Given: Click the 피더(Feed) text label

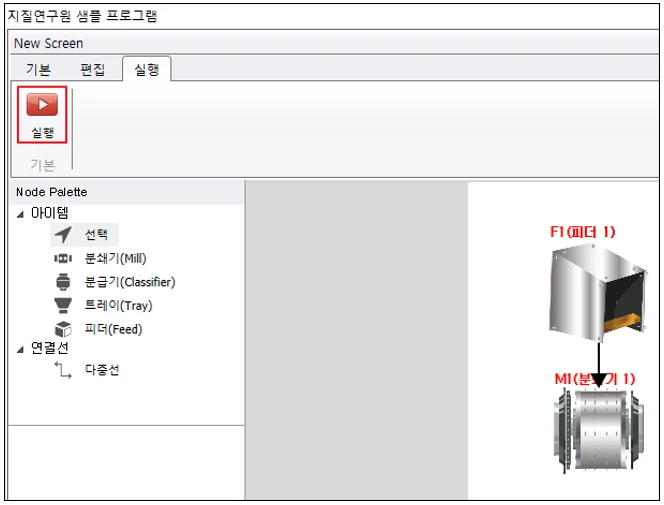Looking at the screenshot, I should coord(113,329).
